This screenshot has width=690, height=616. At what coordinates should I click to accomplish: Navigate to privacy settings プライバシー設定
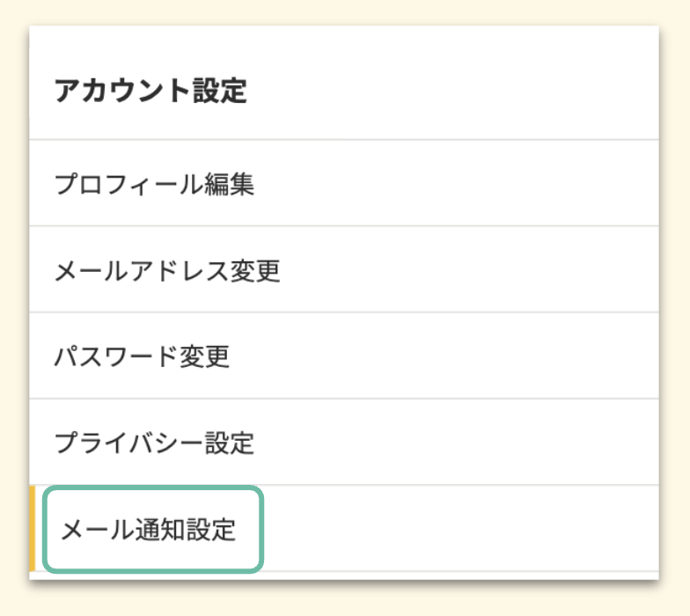pos(154,443)
